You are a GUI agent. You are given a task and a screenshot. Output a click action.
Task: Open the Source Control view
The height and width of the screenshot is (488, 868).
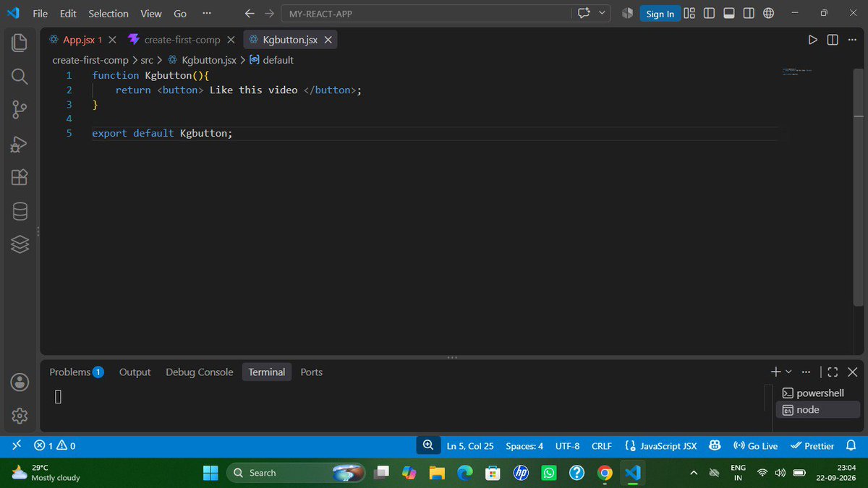pyautogui.click(x=20, y=109)
